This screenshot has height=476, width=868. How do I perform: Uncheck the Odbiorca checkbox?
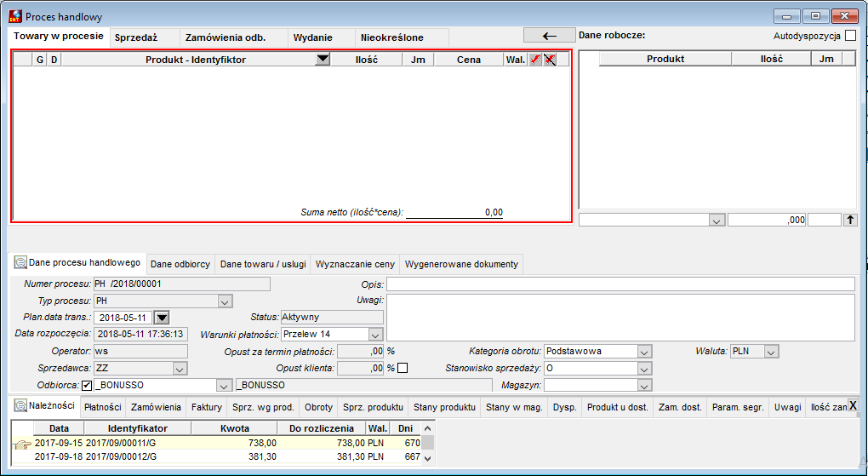tap(87, 385)
